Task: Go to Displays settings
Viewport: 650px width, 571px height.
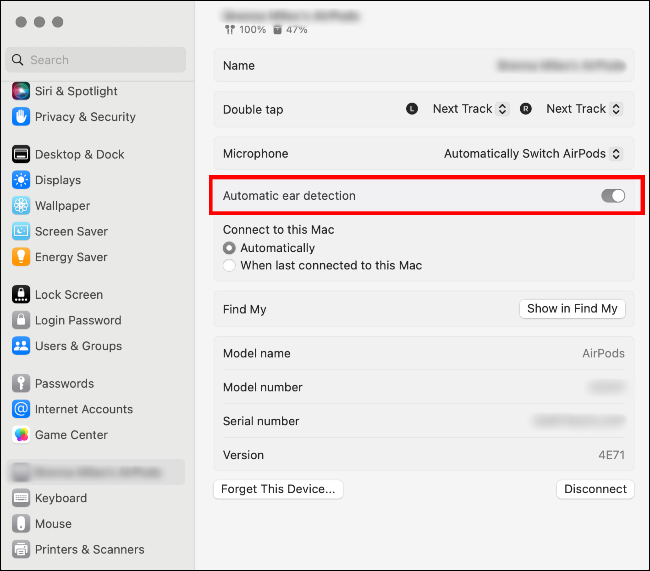Action: 58,180
